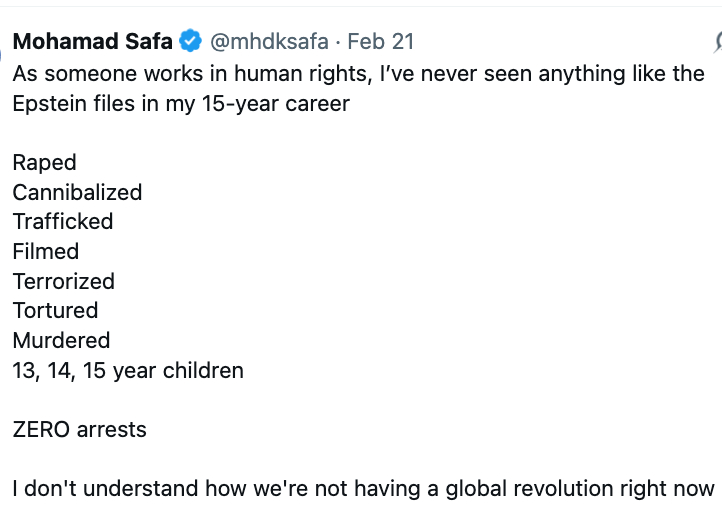Click the word 'Filmed' in the tweet

pyautogui.click(x=46, y=251)
